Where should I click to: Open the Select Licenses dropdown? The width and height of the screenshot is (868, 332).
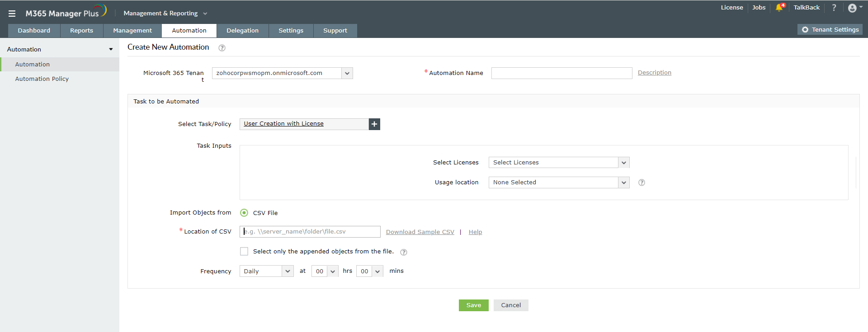[x=559, y=163]
